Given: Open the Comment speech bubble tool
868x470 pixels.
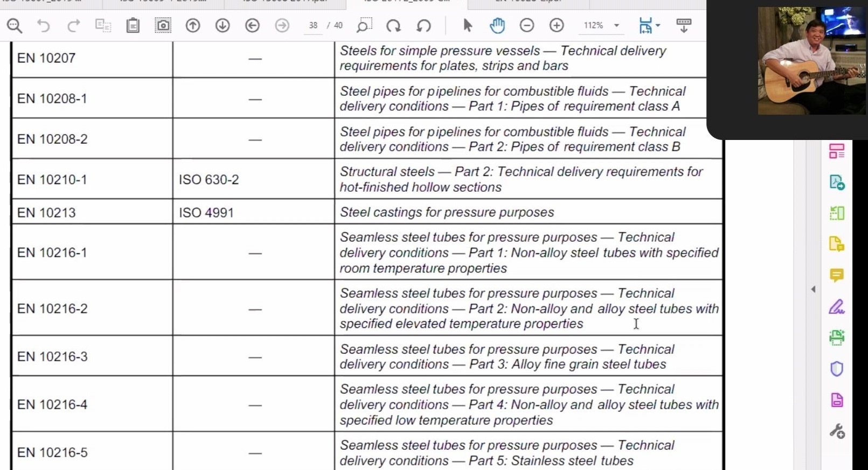Looking at the screenshot, I should [x=837, y=276].
